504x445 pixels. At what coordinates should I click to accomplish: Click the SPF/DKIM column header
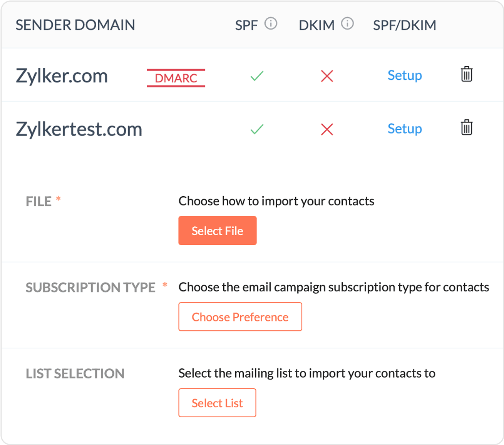[404, 25]
